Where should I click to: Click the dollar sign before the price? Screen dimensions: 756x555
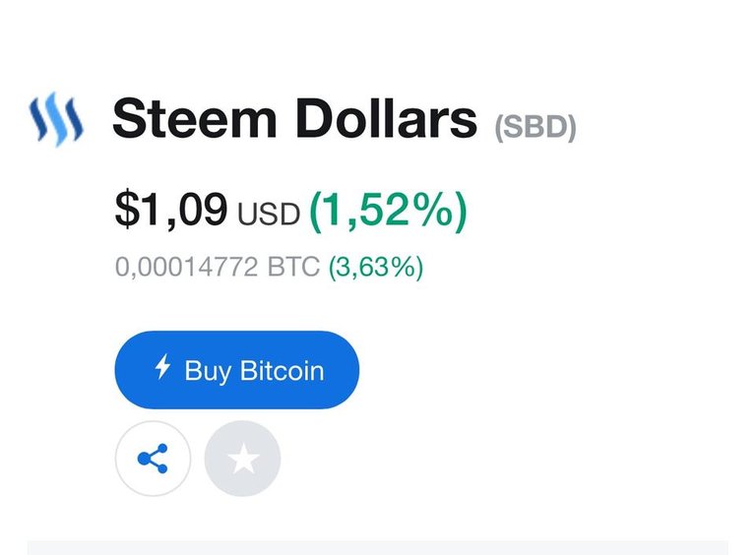[x=127, y=209]
